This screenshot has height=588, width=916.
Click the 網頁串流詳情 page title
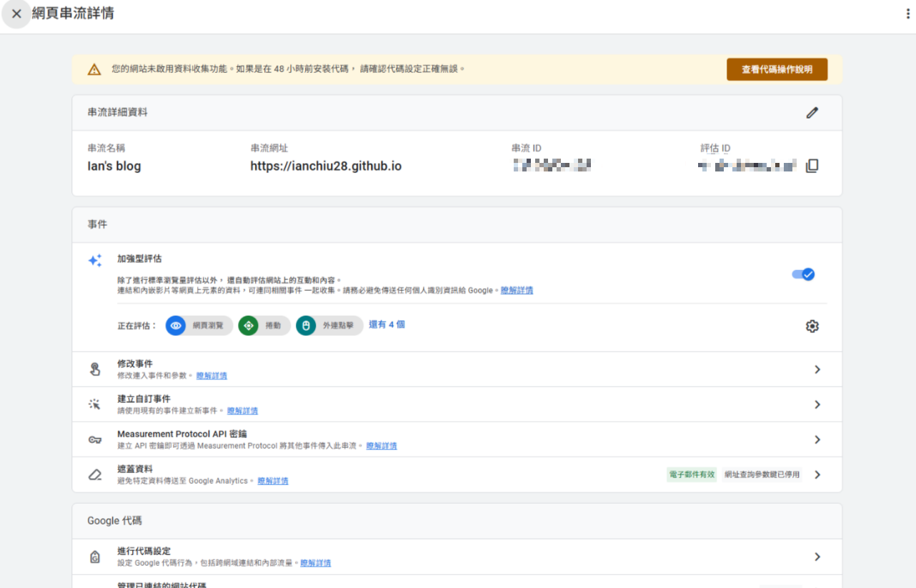click(x=73, y=14)
